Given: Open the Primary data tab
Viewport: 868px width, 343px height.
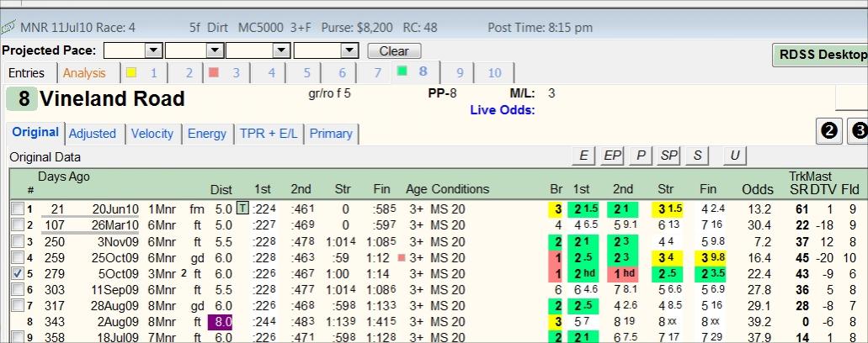Looking at the screenshot, I should (331, 134).
